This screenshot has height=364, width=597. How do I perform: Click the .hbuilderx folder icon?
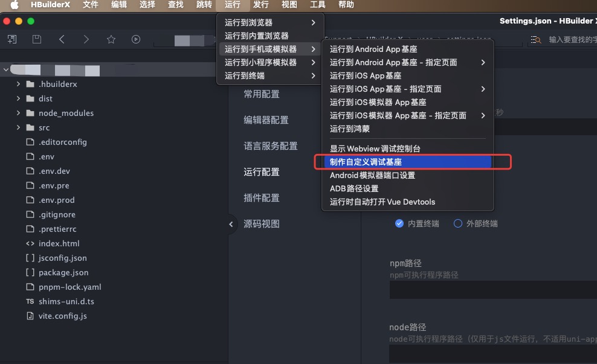30,84
